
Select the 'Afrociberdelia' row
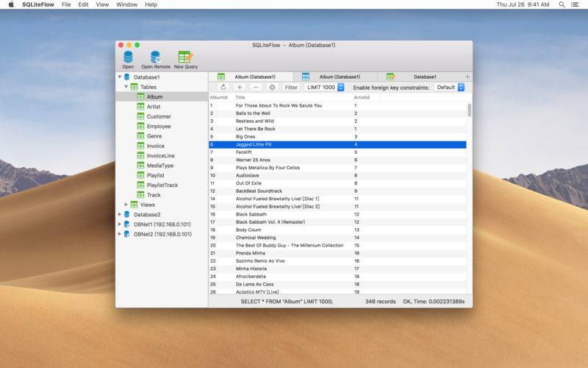coord(337,277)
